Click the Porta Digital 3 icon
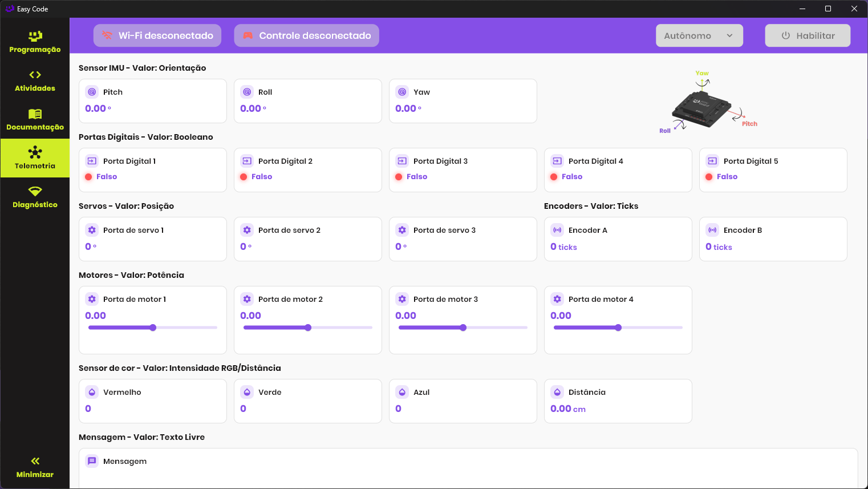Screen dimensions: 868x489 402,161
